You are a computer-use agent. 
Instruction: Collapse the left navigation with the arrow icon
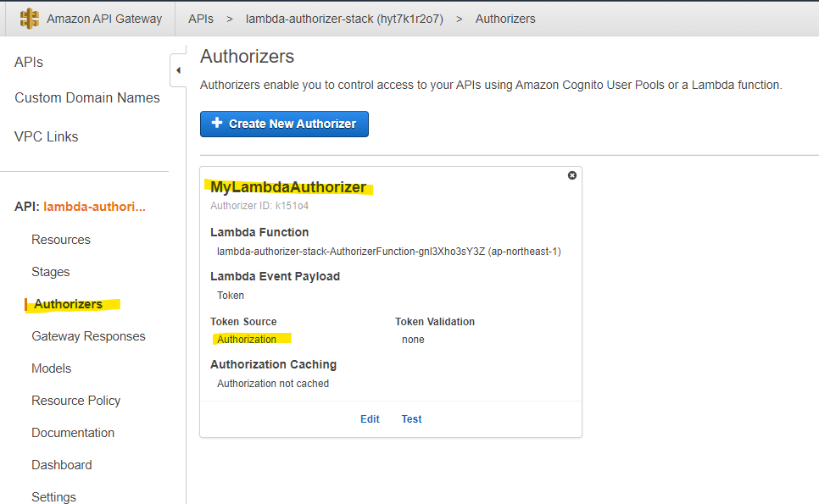point(178,71)
